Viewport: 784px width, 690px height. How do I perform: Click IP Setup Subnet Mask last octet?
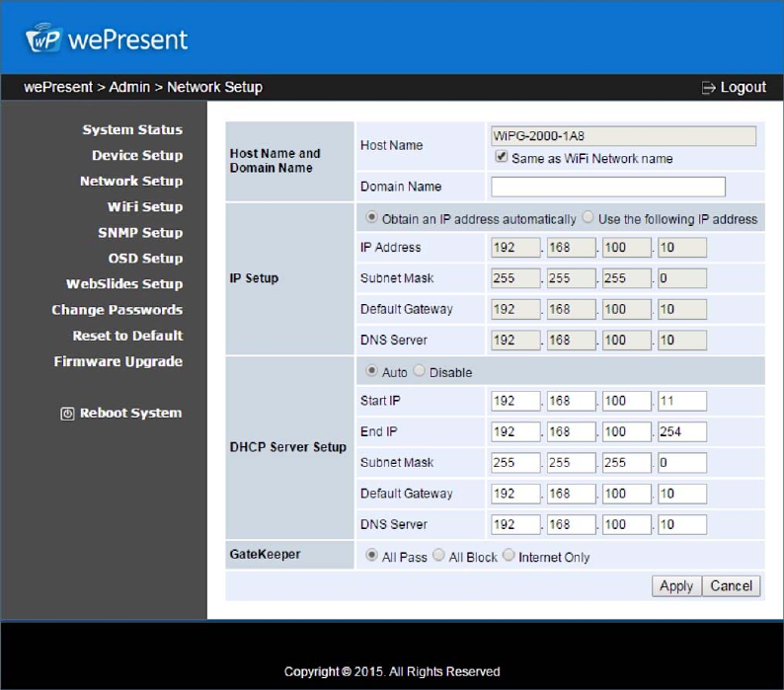point(682,278)
